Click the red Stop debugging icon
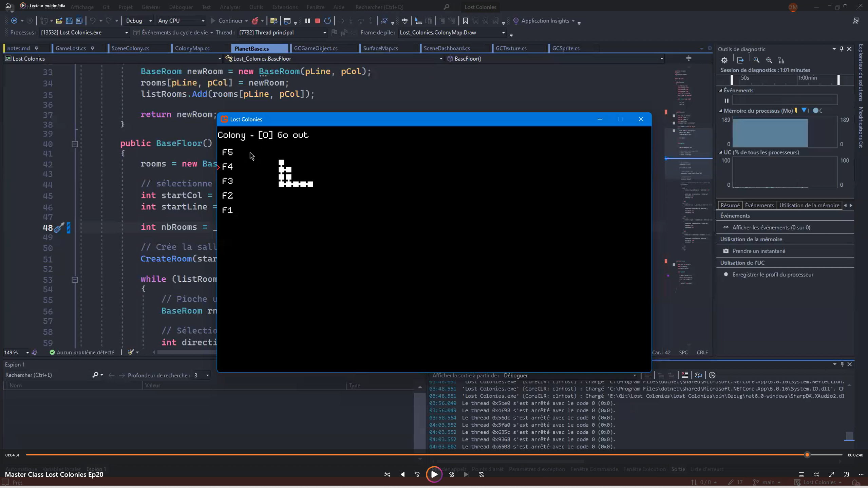868x488 pixels. (317, 21)
